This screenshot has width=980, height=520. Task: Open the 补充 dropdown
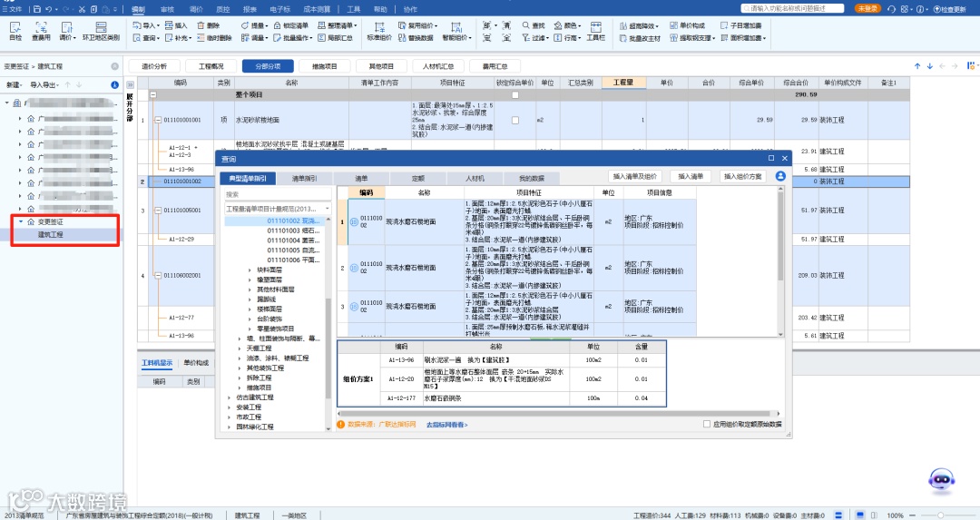pos(178,38)
